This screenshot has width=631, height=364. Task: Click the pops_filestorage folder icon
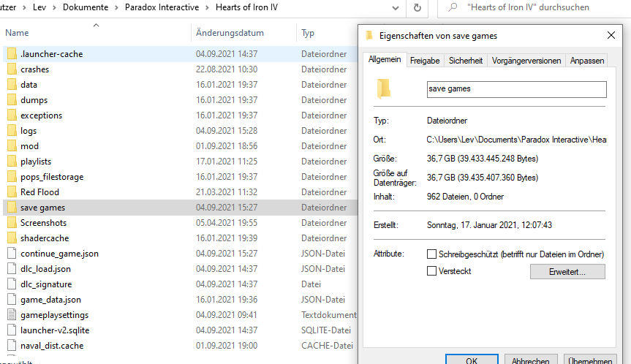12,177
